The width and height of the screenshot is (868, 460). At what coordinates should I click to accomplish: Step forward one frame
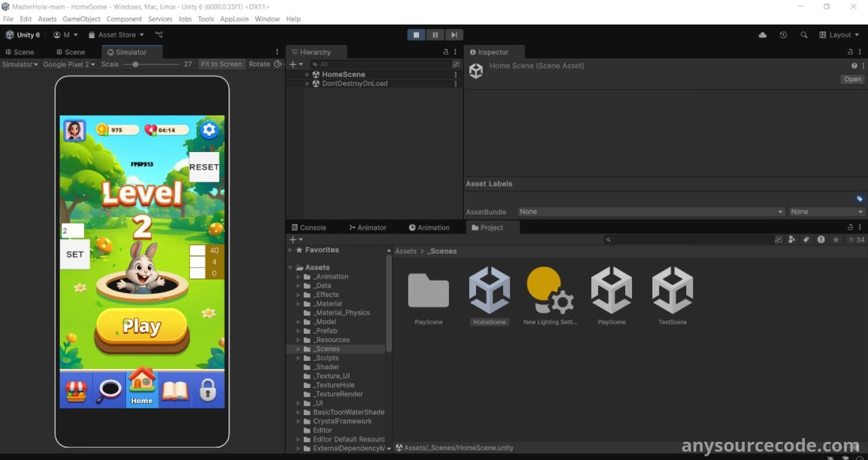click(454, 35)
